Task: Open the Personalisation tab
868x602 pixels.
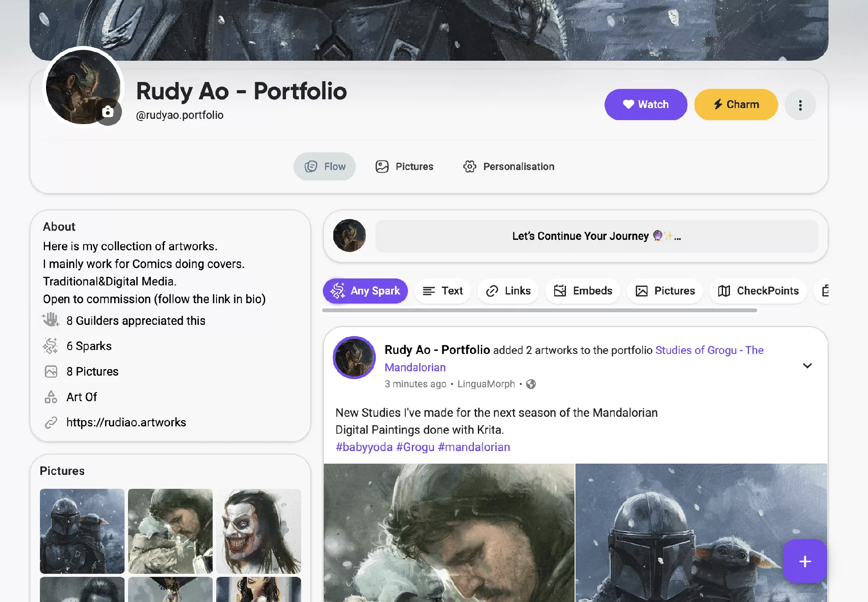Action: click(x=509, y=167)
